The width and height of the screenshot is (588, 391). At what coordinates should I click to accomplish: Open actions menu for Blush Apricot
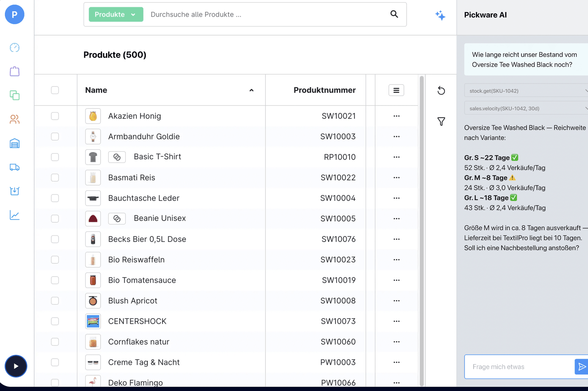coord(396,301)
